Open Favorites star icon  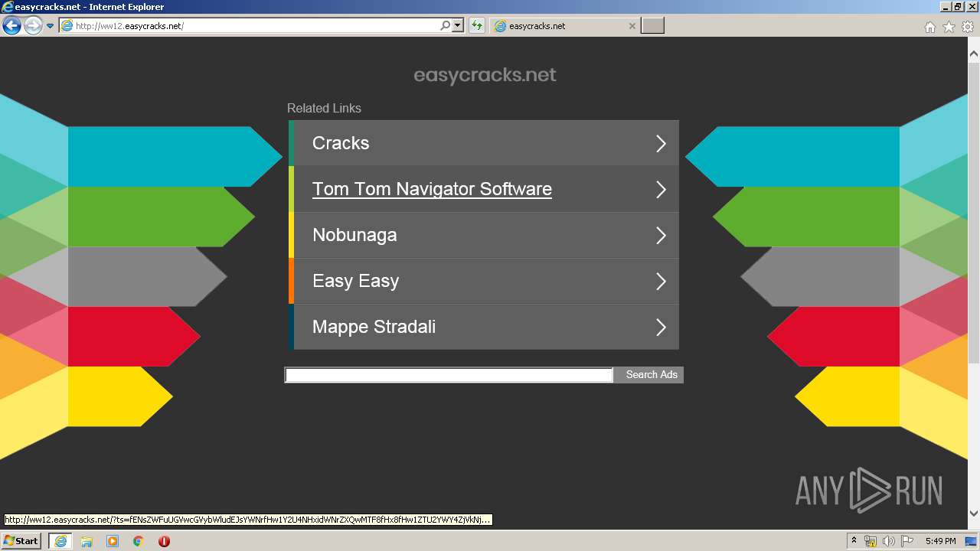point(949,27)
